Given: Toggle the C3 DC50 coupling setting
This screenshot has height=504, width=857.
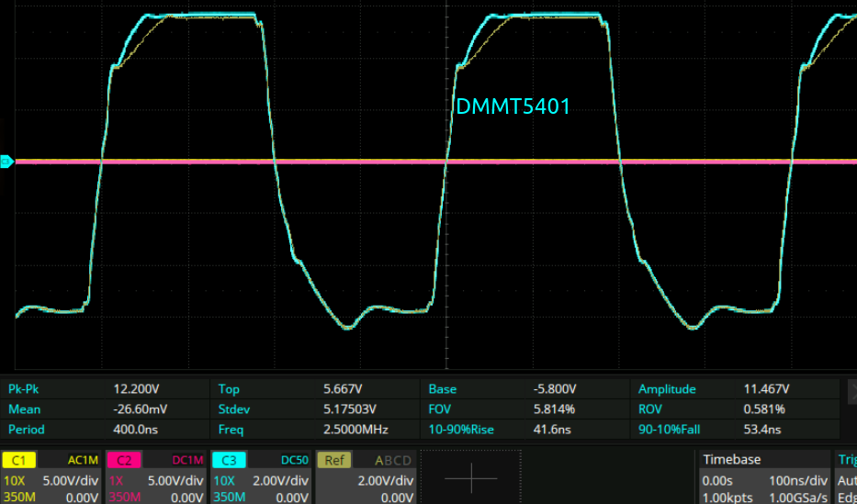Looking at the screenshot, I should point(292,460).
